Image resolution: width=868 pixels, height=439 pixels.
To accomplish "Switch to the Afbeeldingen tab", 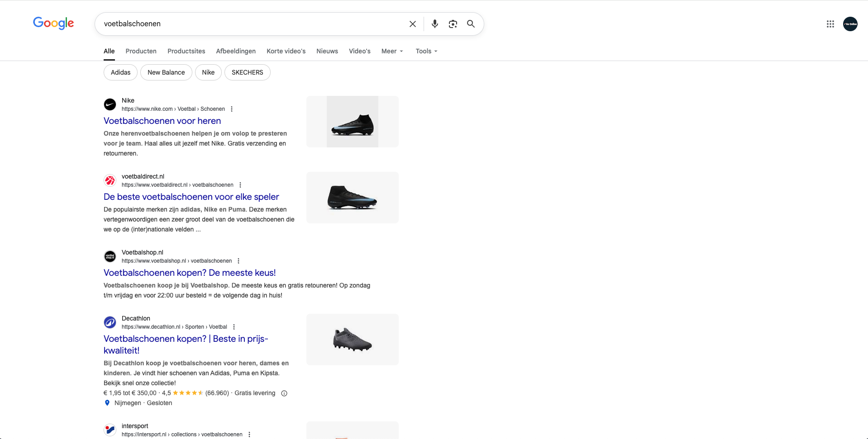I will click(x=236, y=51).
